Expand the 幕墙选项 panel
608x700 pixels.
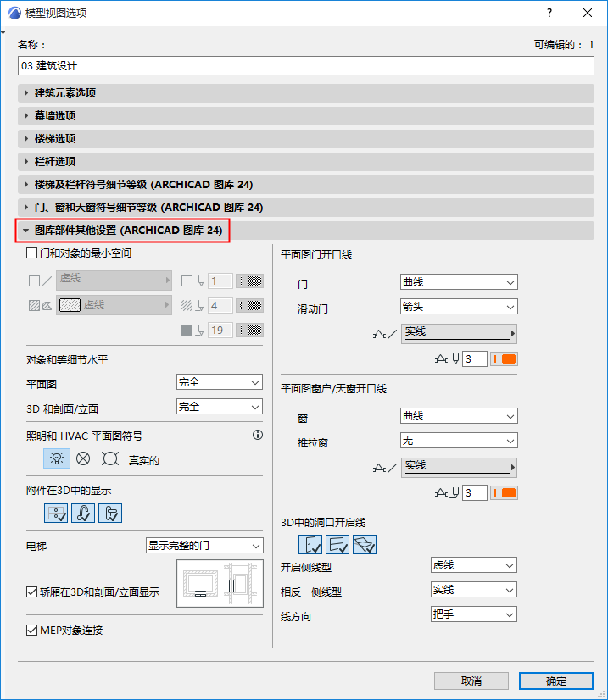pyautogui.click(x=306, y=115)
